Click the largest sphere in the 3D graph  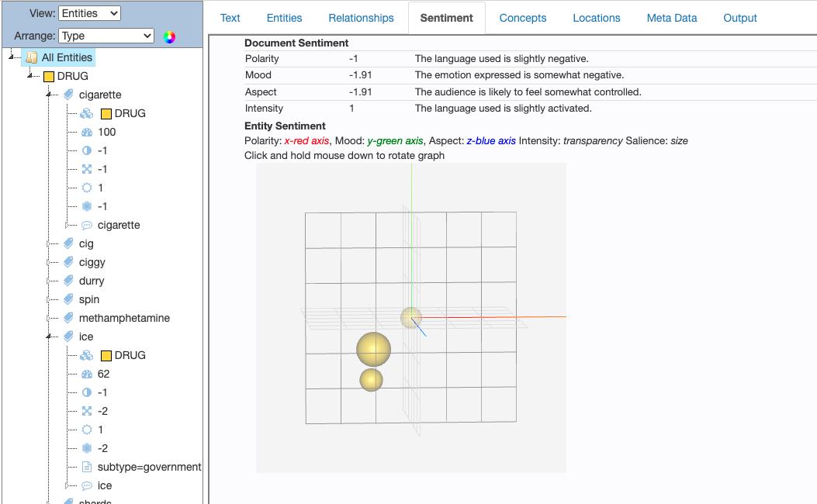373,349
